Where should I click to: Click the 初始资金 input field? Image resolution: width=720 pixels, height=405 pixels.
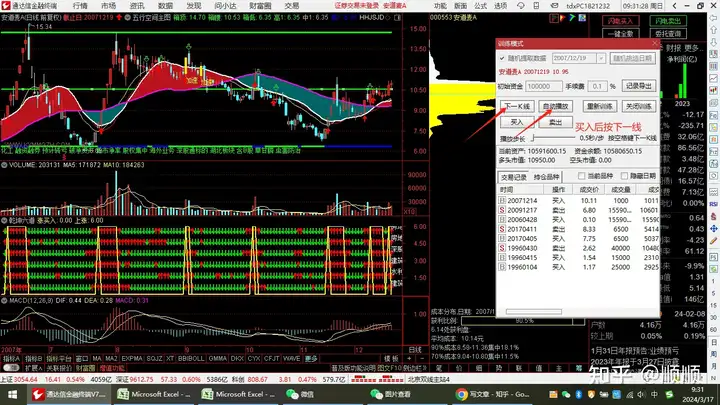pyautogui.click(x=544, y=86)
